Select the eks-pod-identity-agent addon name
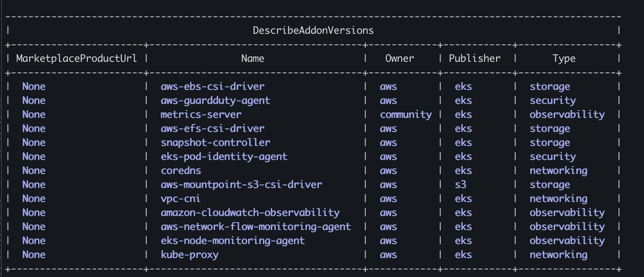 tap(224, 157)
